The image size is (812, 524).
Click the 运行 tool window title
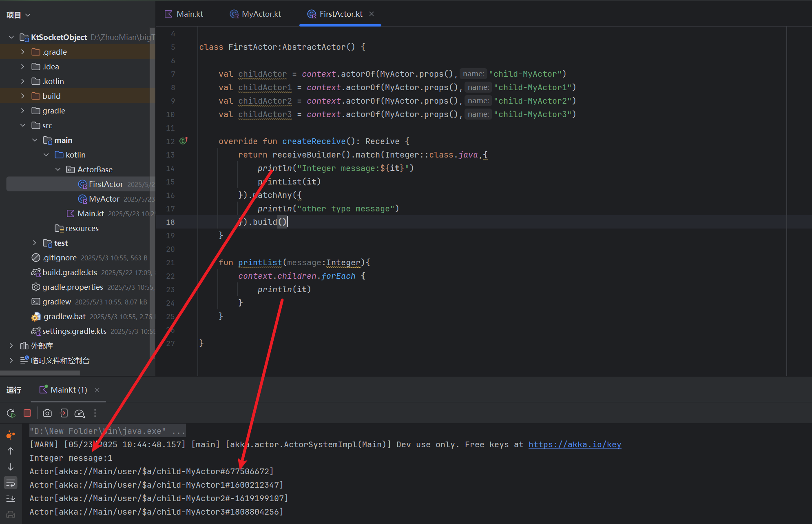(x=14, y=390)
